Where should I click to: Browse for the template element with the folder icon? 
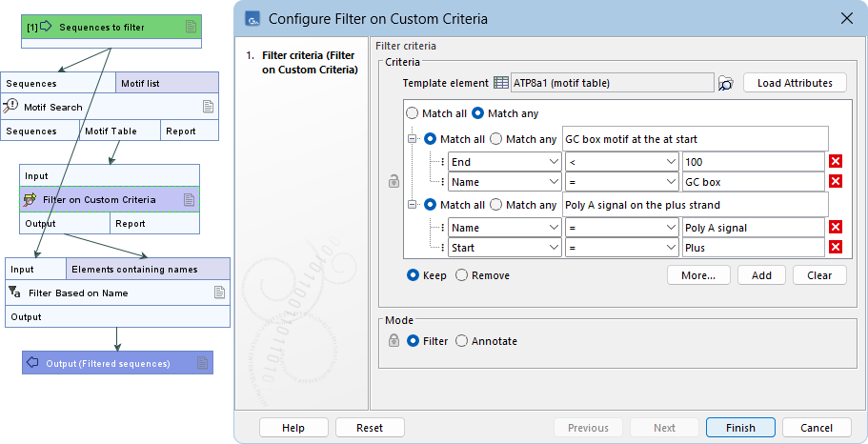726,83
